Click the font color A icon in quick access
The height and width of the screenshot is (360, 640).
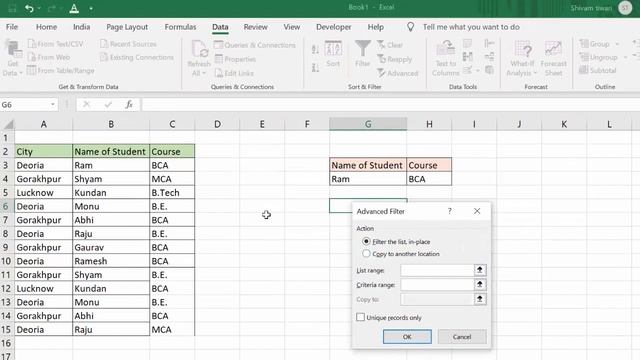[74, 8]
